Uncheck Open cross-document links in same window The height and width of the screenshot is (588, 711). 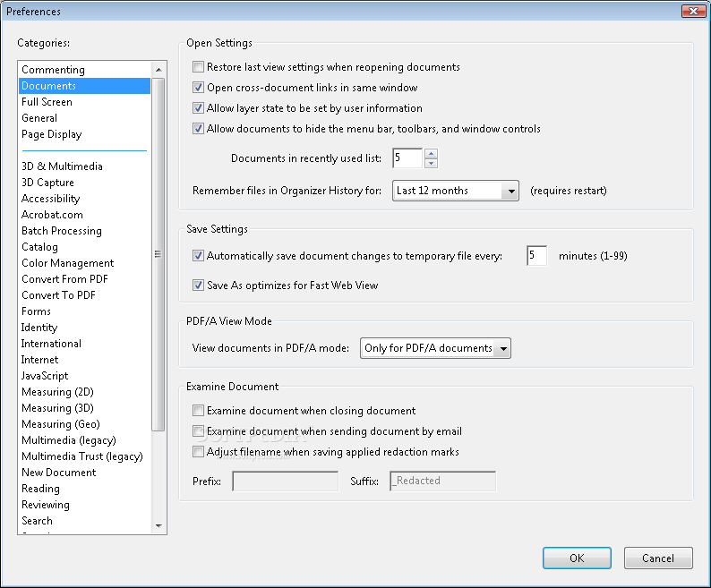point(198,88)
